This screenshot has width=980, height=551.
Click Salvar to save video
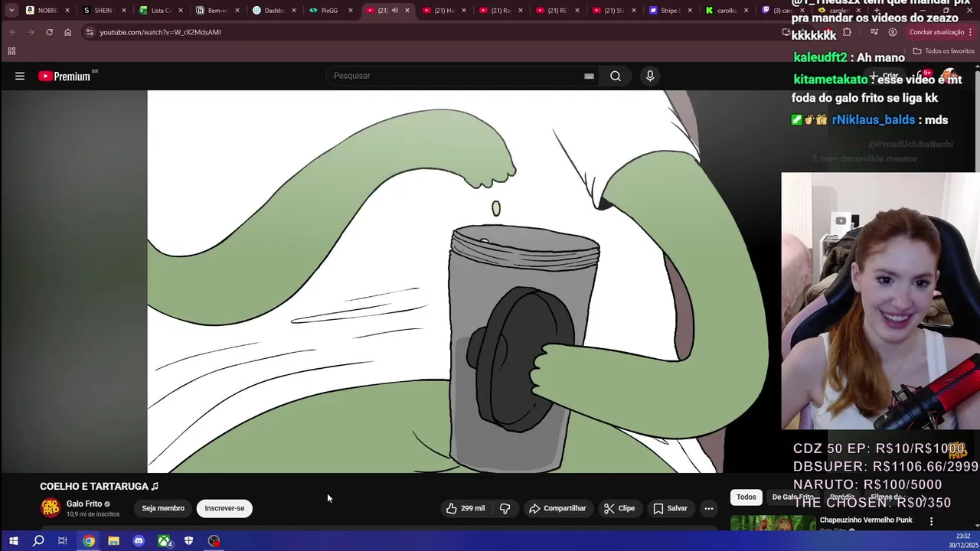[x=670, y=508]
